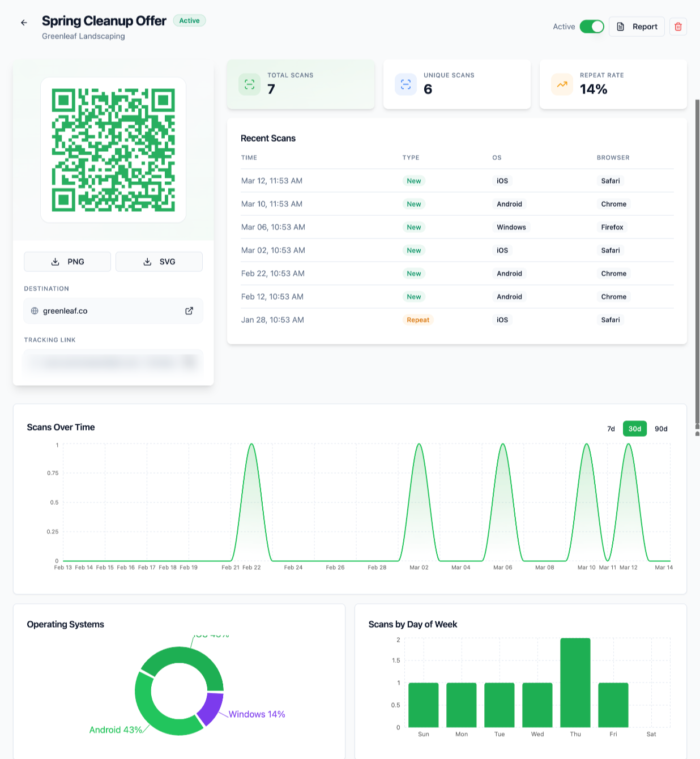
Task: Click the TIME column header
Action: [x=249, y=157]
